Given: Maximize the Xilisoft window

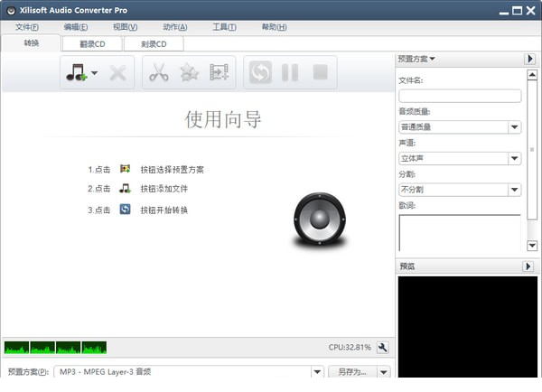Looking at the screenshot, I should pos(518,11).
